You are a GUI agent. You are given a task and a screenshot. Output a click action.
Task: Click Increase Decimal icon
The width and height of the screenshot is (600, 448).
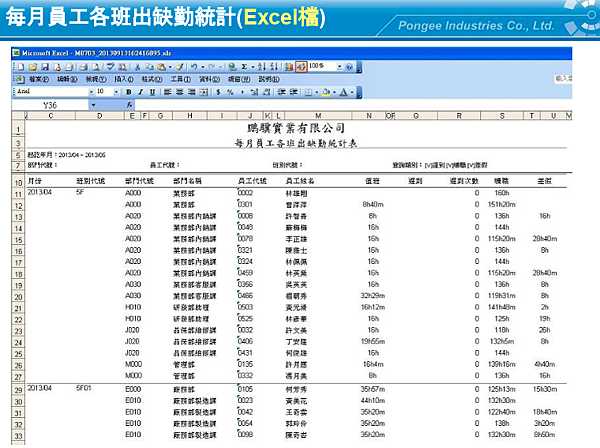[254, 92]
